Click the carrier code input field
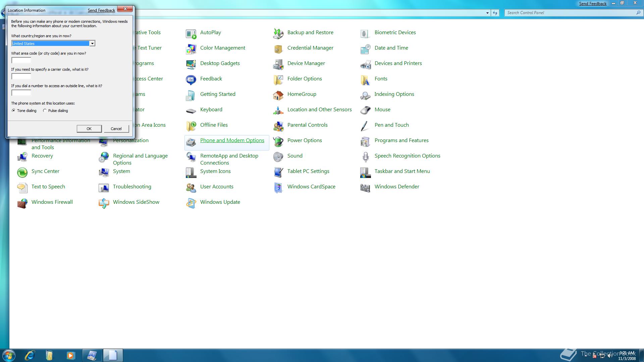This screenshot has height=362, width=644. tap(21, 76)
